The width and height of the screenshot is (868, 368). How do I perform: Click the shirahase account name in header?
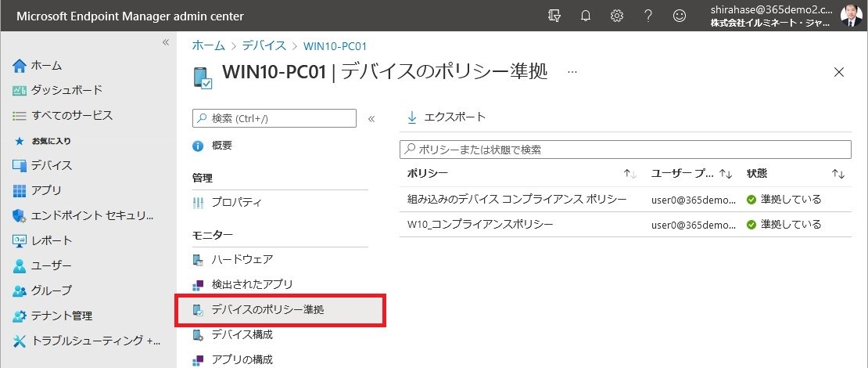point(772,9)
